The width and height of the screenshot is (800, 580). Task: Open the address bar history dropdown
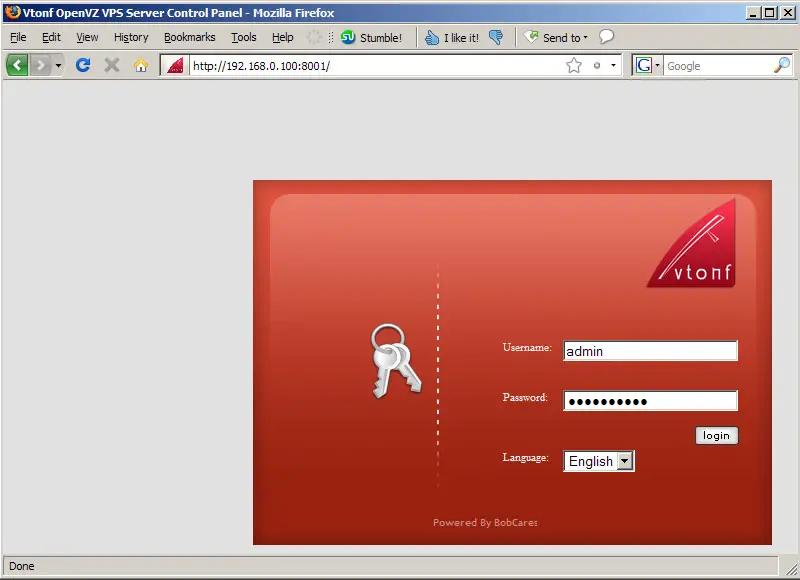[613, 65]
